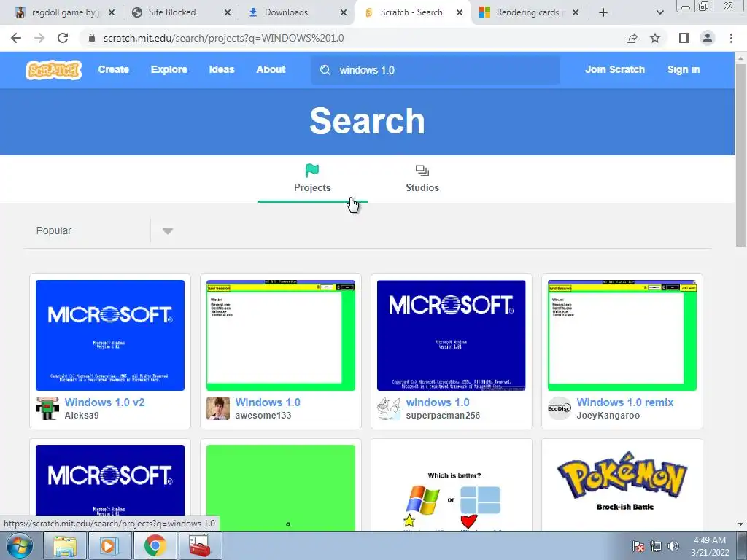Click the taskbar clock showing 4:49 AM
Image resolution: width=747 pixels, height=560 pixels.
click(x=710, y=546)
